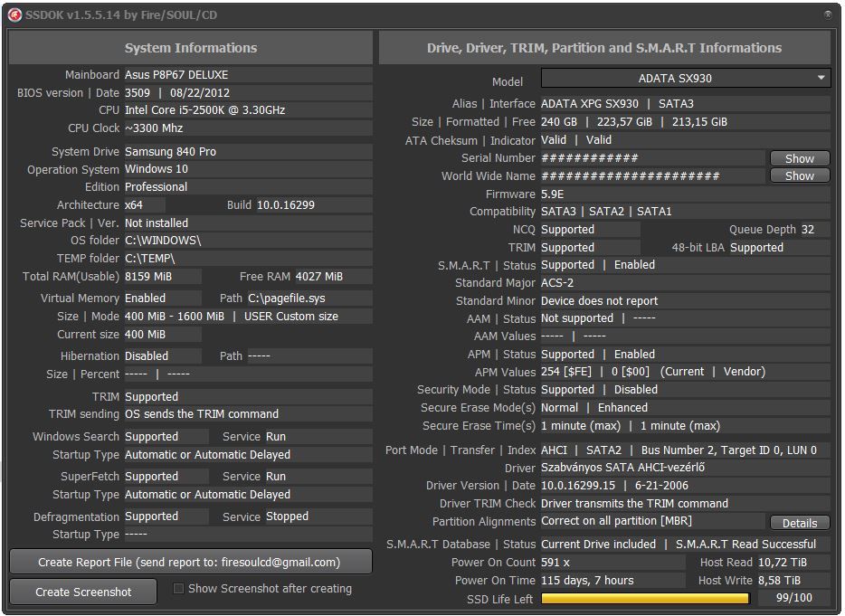Click the SSDOK app icon in title bar
The image size is (845, 616).
pyautogui.click(x=14, y=15)
